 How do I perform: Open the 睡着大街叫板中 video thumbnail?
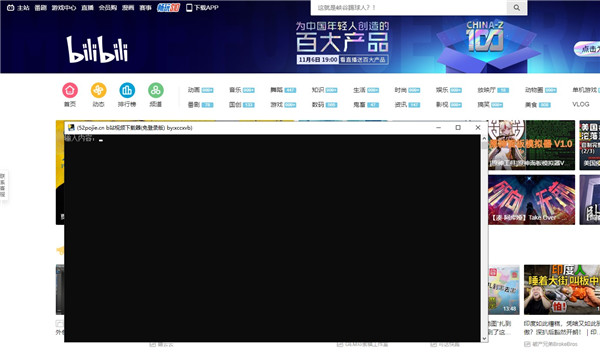(x=562, y=290)
